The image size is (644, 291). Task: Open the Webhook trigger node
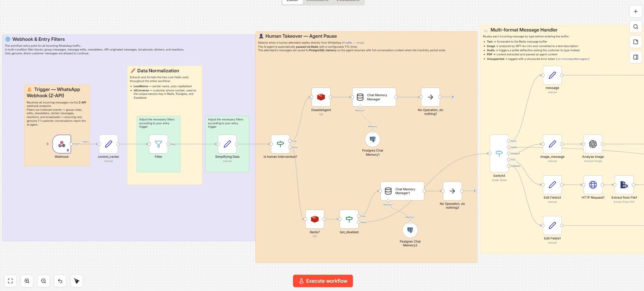(x=61, y=144)
